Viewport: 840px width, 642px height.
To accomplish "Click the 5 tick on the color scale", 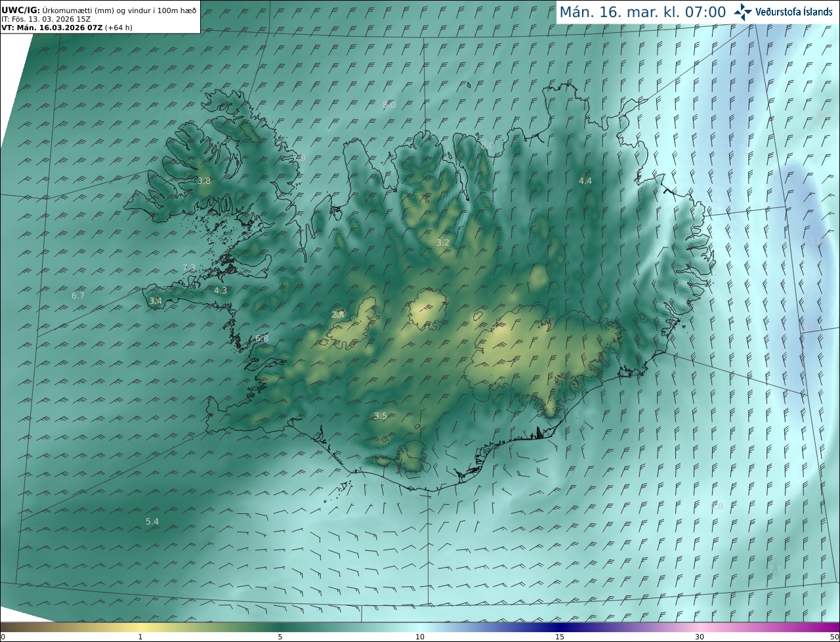I will click(x=280, y=637).
